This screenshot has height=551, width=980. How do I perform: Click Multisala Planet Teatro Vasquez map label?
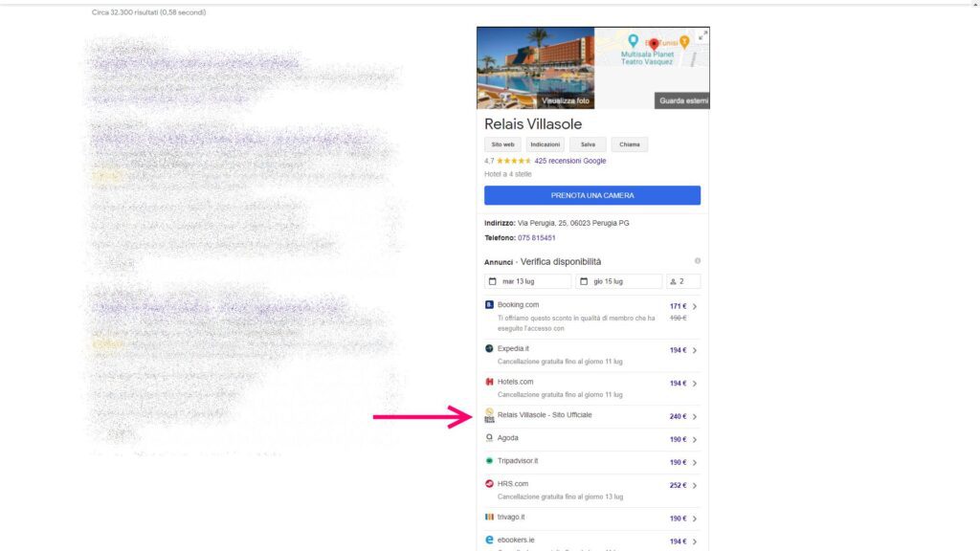click(x=647, y=58)
